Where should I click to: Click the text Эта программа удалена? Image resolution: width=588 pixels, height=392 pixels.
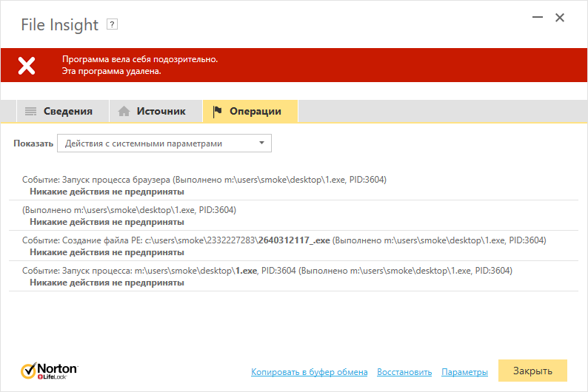pos(111,71)
